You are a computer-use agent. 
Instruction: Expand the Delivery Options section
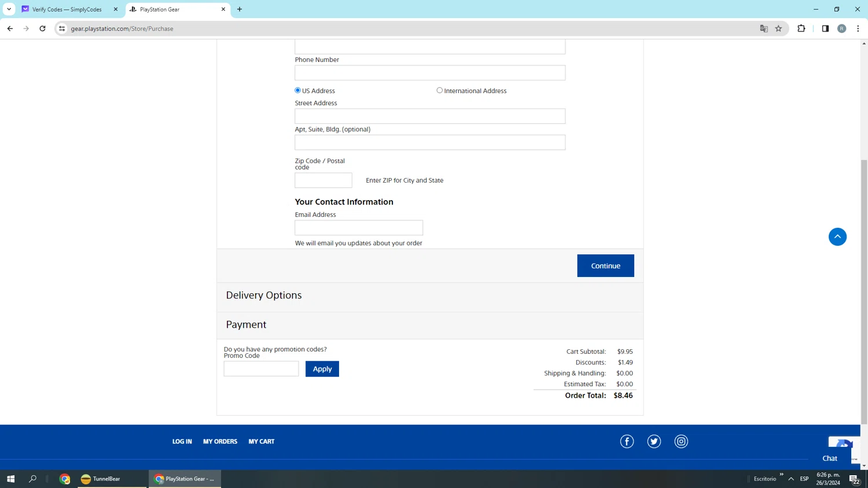(x=264, y=295)
